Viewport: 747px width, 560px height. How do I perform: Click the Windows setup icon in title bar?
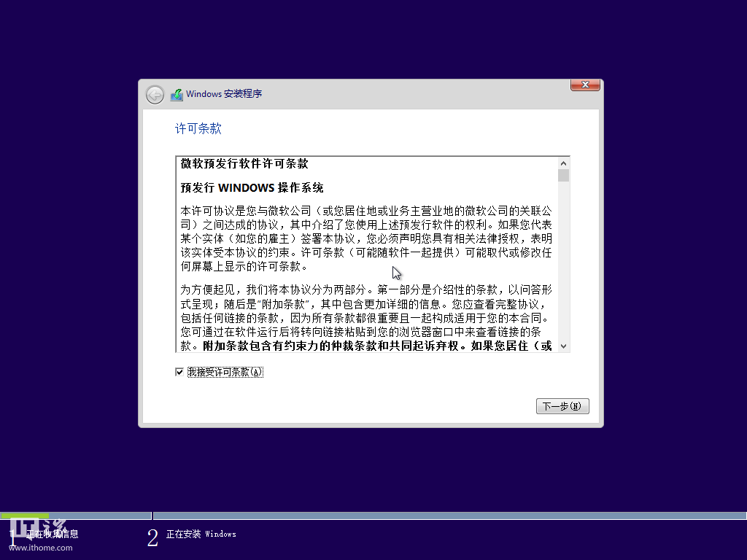point(177,95)
